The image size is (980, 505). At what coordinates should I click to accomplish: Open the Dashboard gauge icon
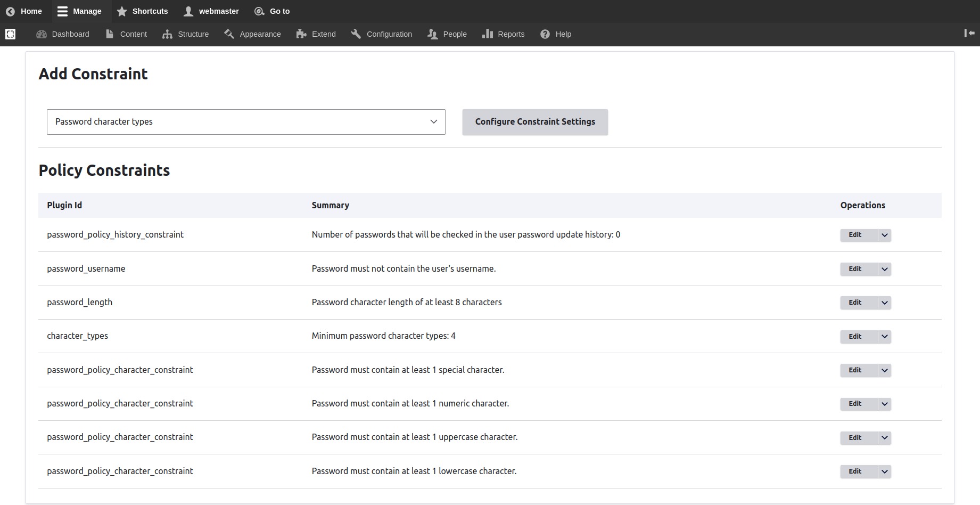click(x=42, y=34)
